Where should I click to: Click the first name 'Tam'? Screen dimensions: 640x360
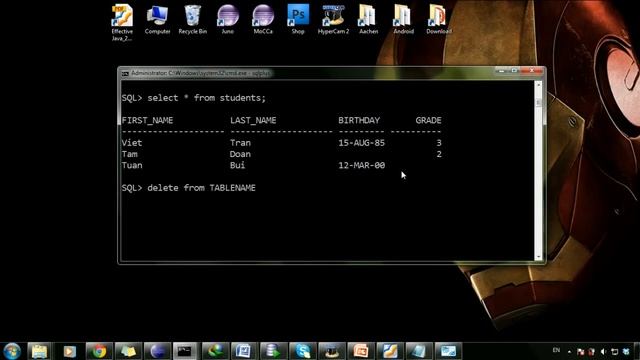click(129, 154)
